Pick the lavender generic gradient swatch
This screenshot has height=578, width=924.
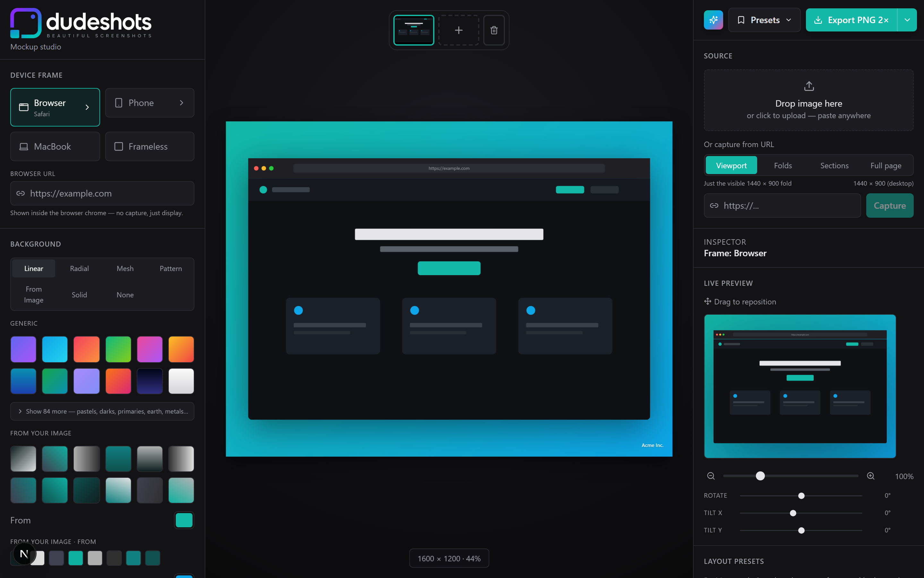click(86, 381)
